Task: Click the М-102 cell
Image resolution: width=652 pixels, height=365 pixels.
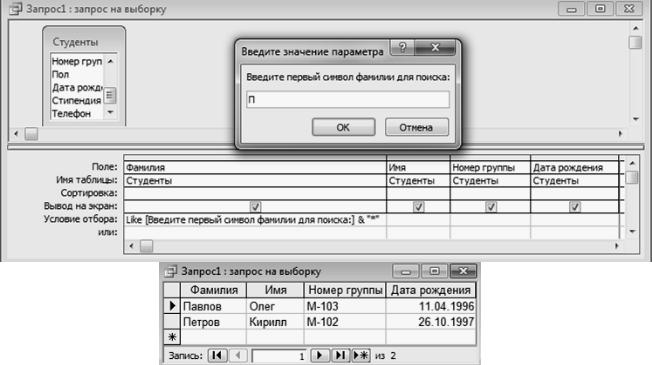Action: coord(345,322)
